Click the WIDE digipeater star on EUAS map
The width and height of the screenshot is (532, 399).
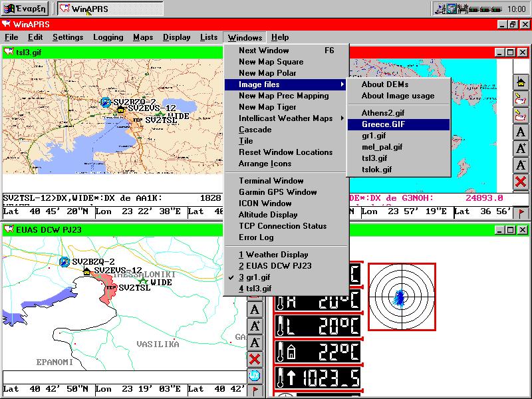pos(144,281)
